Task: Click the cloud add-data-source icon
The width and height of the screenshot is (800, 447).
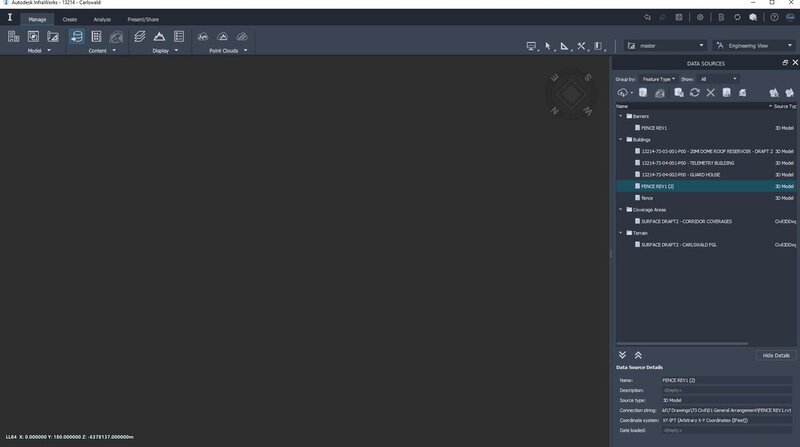Action: click(x=623, y=93)
